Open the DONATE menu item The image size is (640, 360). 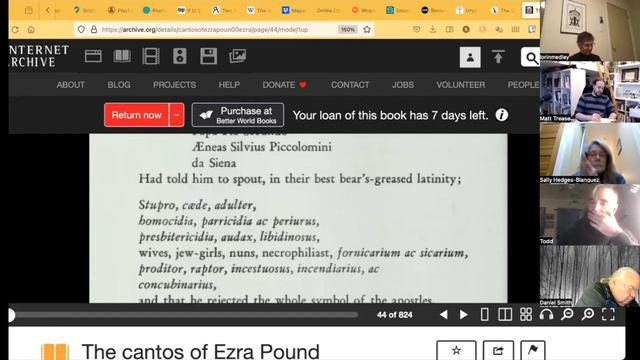[x=284, y=85]
